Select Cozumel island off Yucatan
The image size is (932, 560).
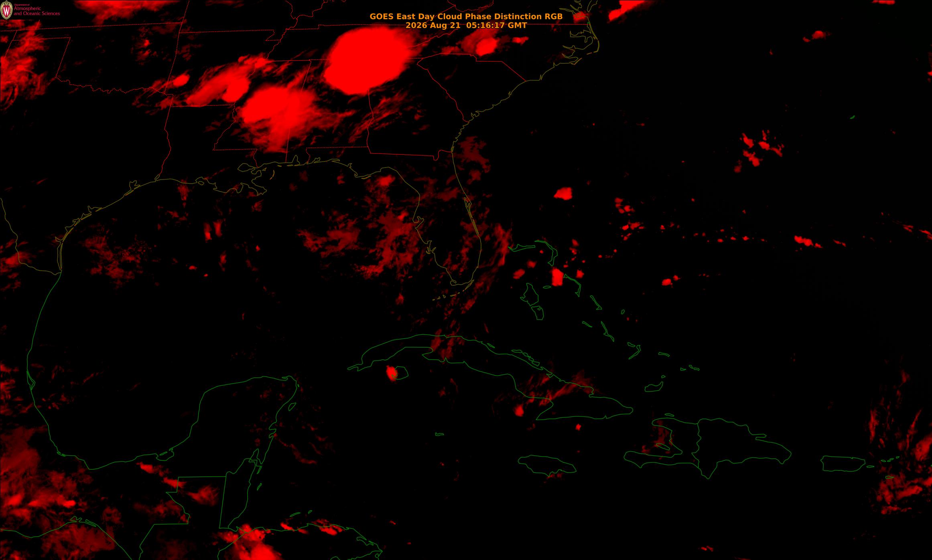tap(292, 406)
